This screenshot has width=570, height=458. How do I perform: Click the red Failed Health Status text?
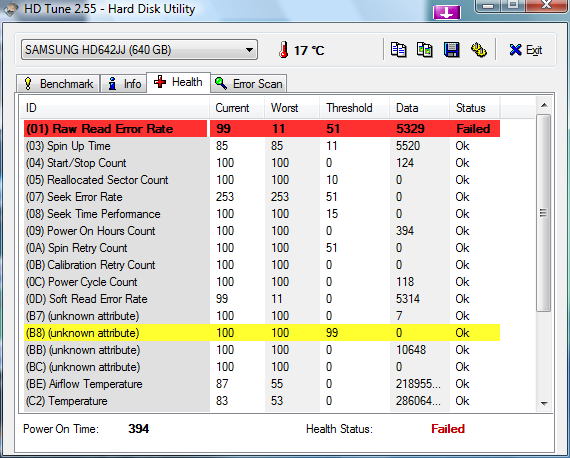pyautogui.click(x=448, y=429)
